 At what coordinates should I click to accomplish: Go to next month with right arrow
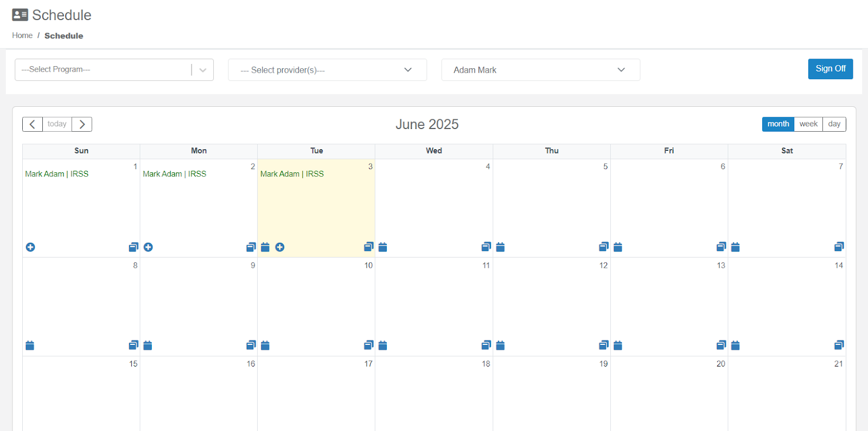82,124
